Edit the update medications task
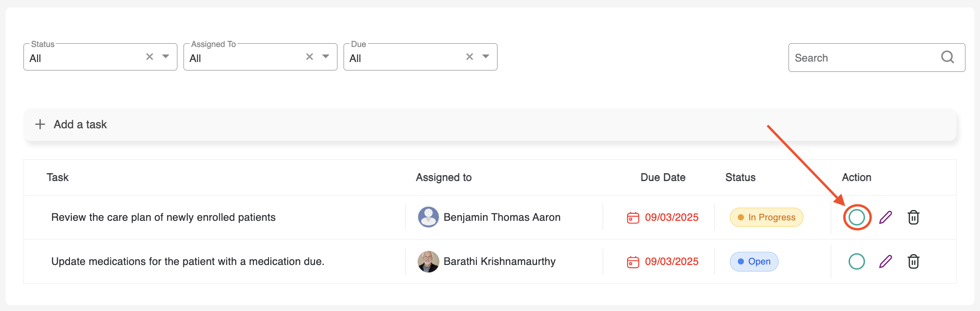Screen dimensions: 980x311 pos(885,261)
